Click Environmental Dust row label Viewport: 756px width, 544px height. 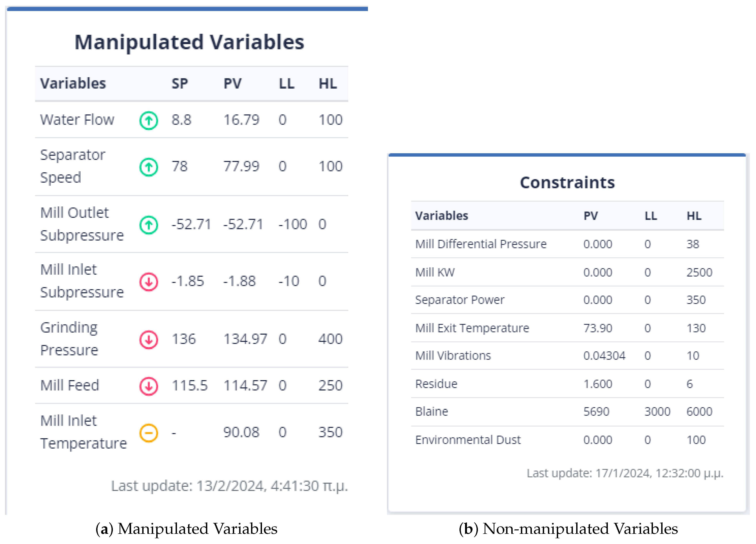click(468, 440)
